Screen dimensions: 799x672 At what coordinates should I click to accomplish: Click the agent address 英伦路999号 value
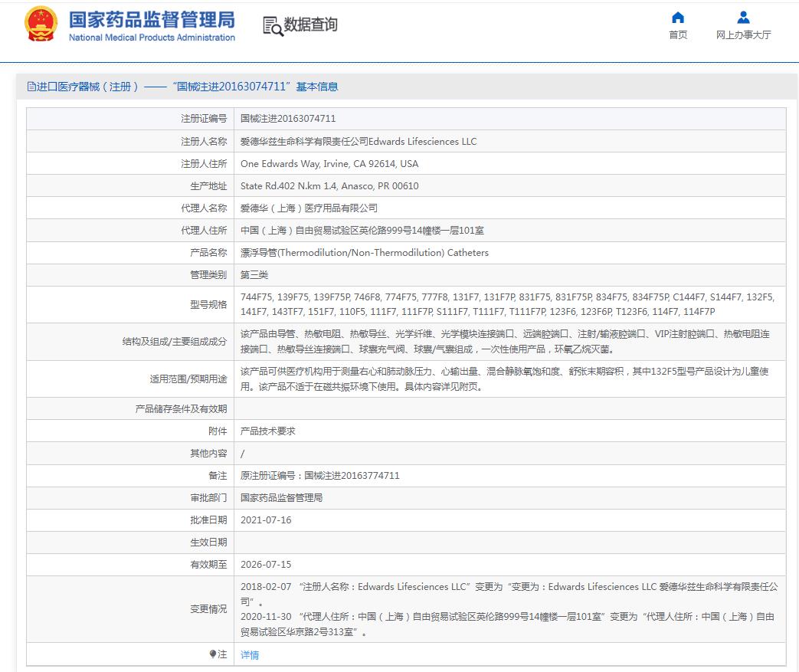[x=362, y=231]
